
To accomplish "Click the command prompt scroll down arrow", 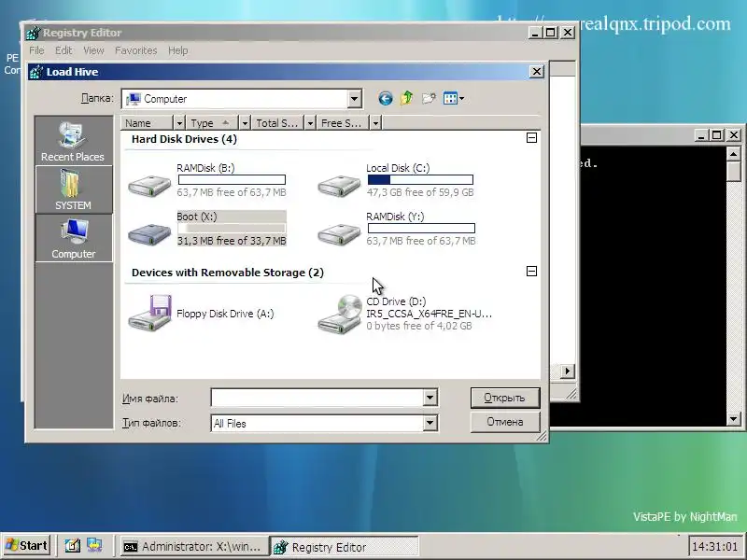I will (733, 419).
